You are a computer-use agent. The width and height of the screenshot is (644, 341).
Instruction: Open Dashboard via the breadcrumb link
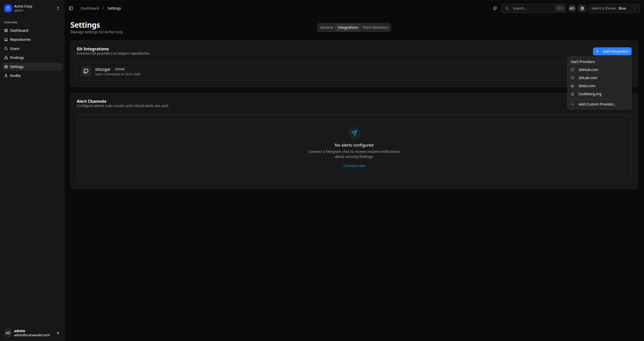pyautogui.click(x=90, y=8)
